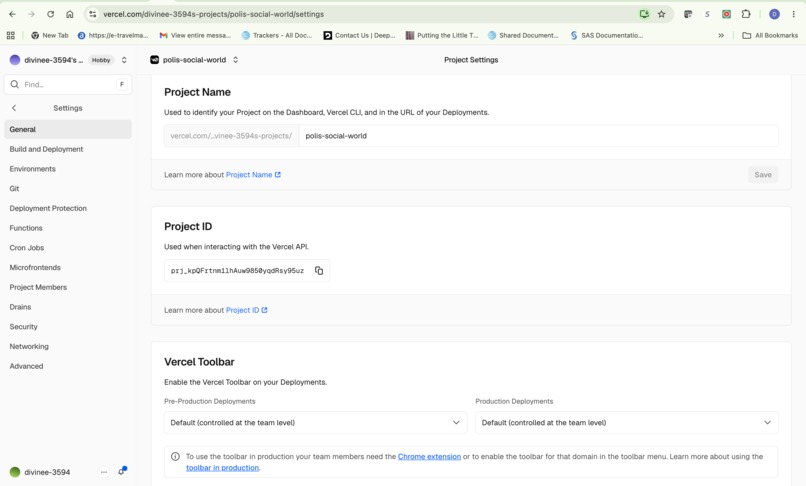Click the install app icon in address bar
The width and height of the screenshot is (806, 486).
(x=644, y=14)
